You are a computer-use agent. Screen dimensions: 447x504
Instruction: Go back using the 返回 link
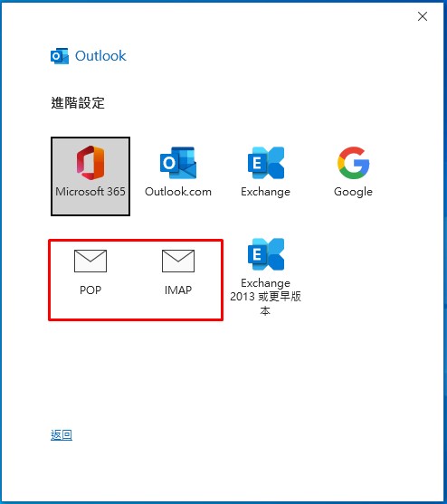62,435
